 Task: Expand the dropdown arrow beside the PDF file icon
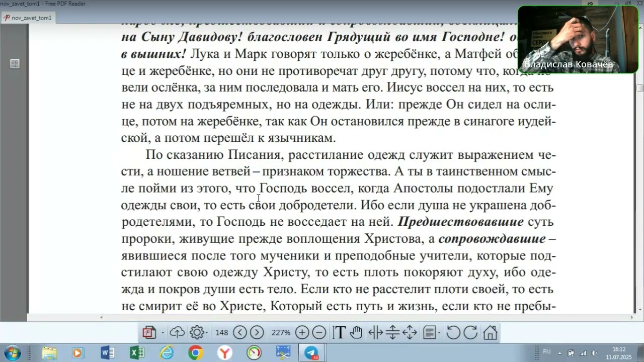pos(163,333)
